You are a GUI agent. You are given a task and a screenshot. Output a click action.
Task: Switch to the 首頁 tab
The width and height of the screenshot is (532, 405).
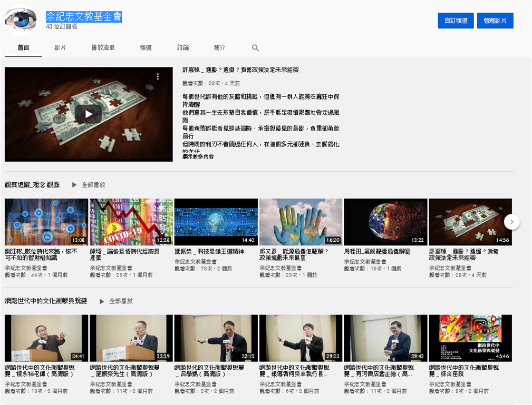[x=23, y=47]
